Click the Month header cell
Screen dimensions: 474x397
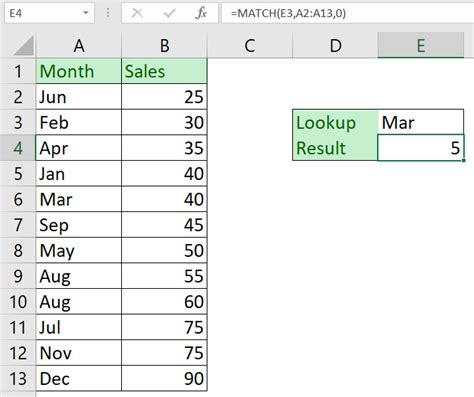79,71
